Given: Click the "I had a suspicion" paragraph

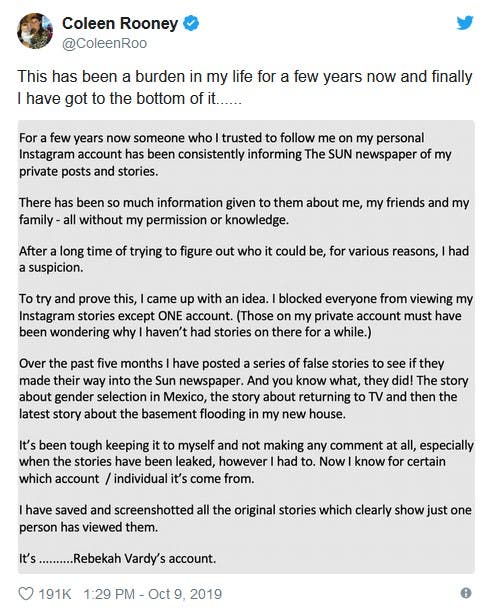Looking at the screenshot, I should click(244, 259).
